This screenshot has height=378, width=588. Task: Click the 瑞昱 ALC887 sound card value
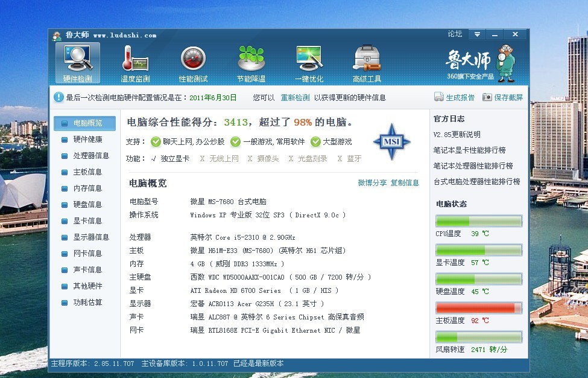point(277,317)
